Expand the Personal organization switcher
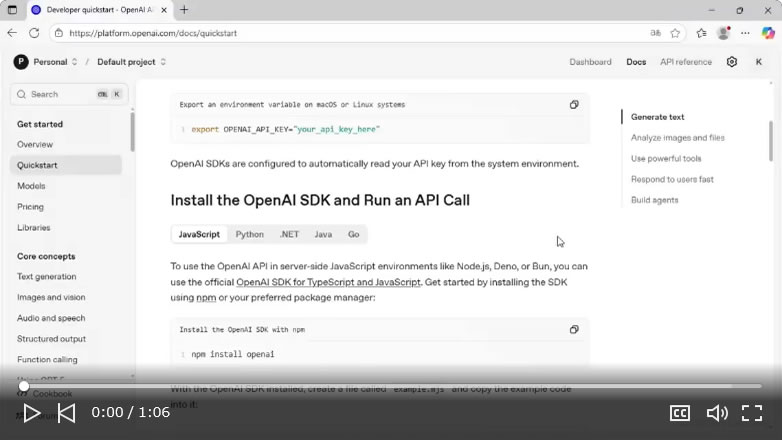 (74, 62)
